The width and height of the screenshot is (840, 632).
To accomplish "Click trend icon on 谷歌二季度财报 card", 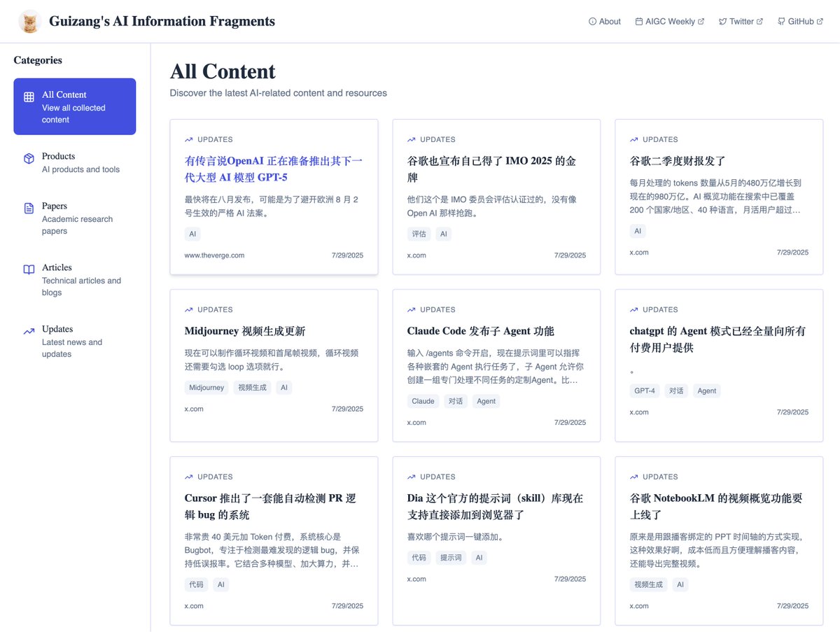I will (634, 139).
